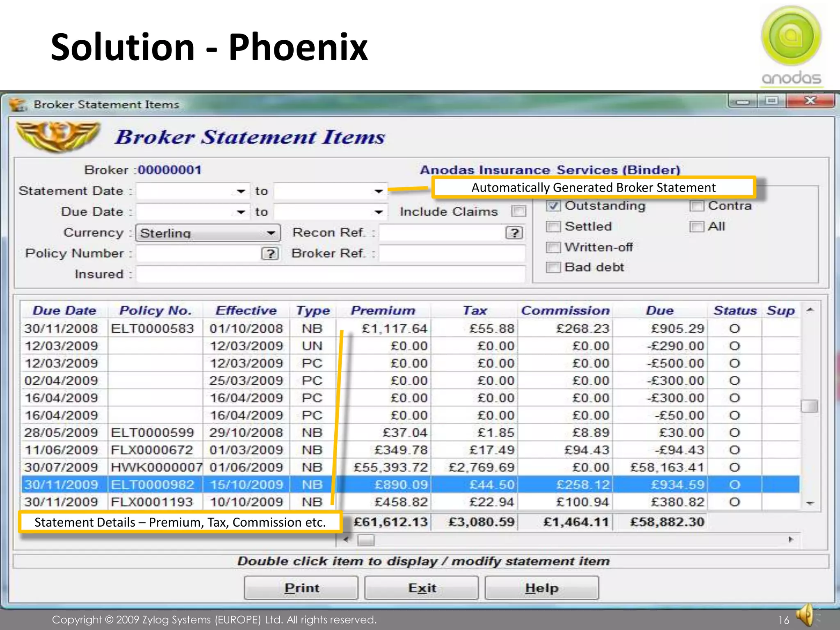Select the row with policy HWK0000007

[x=410, y=467]
